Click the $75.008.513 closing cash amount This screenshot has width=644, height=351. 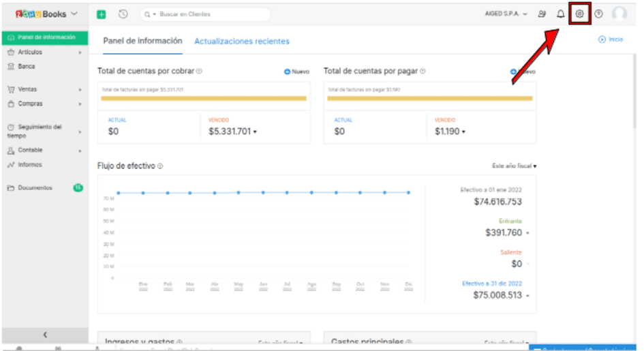point(497,295)
